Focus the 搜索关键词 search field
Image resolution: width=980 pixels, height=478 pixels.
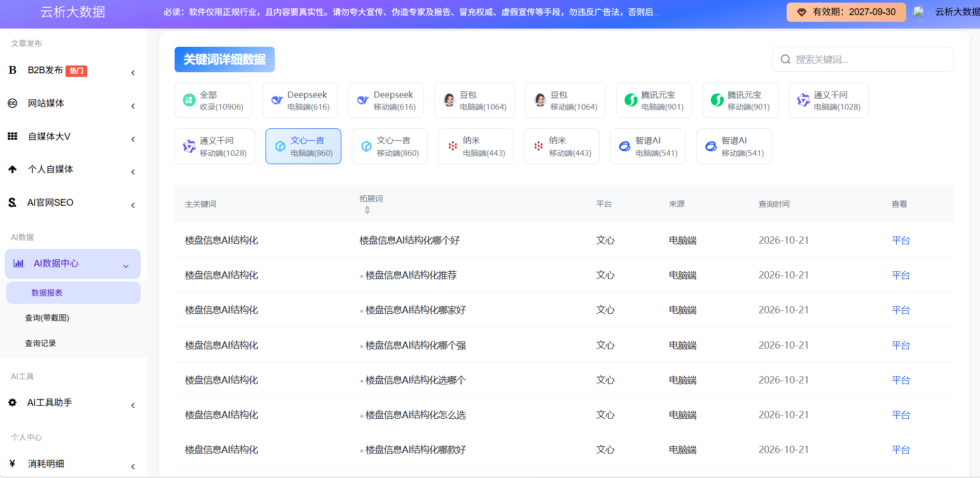863,59
